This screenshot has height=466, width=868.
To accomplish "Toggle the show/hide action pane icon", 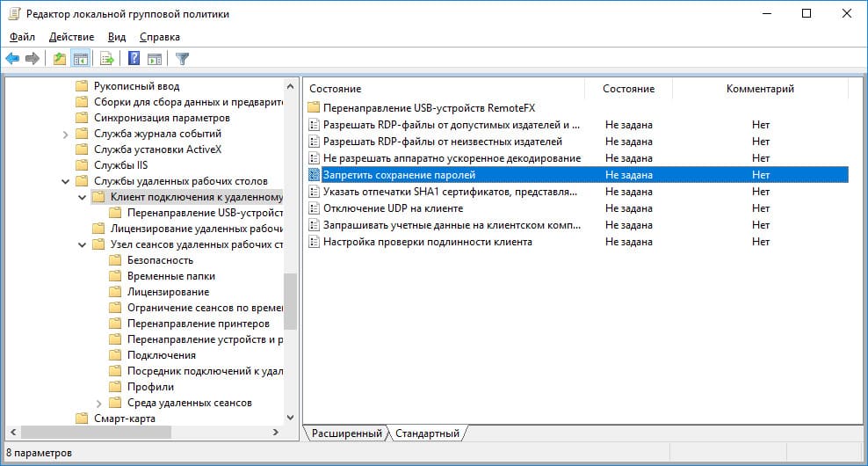I will [x=155, y=59].
